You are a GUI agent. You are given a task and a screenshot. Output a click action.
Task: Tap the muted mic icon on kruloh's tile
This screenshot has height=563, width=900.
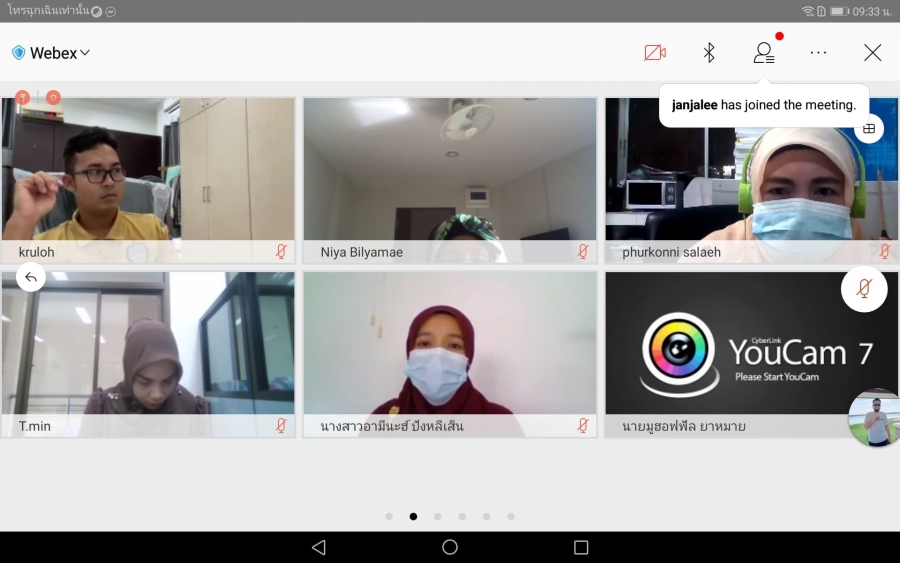pos(281,252)
